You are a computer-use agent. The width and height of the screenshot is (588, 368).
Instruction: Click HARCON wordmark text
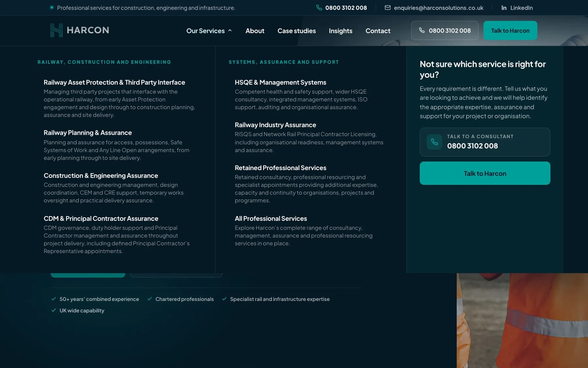pos(88,30)
